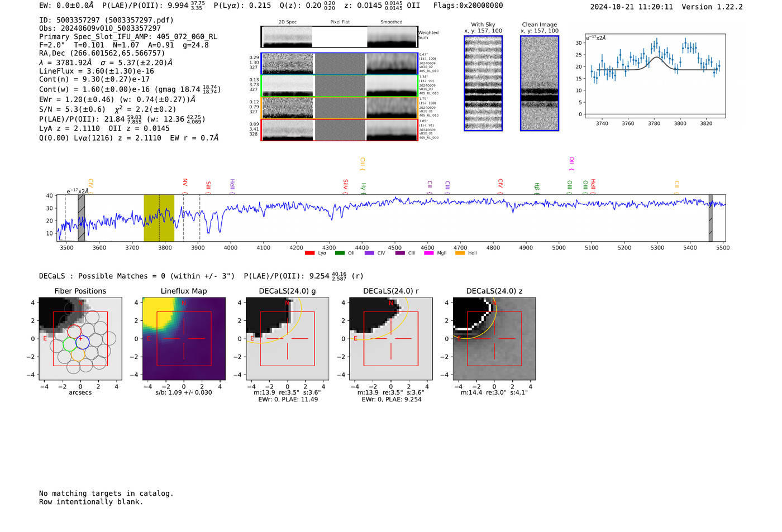Screen dimensions: 782x532
Task: Click the green Hγ line marker
Action: [363, 189]
